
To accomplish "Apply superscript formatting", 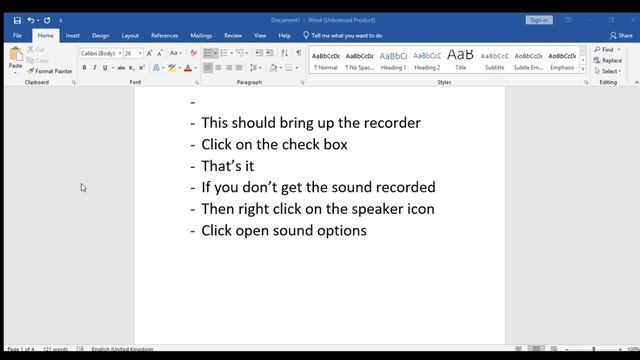I will pos(142,68).
